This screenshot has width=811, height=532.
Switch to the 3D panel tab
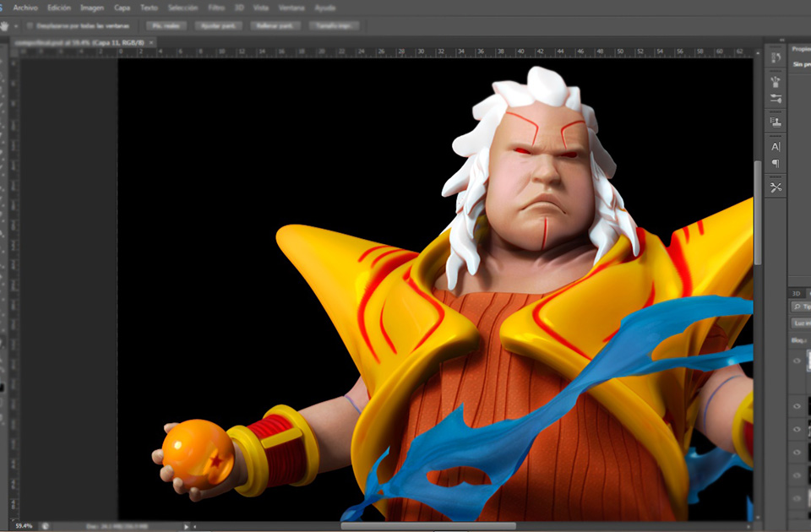point(796,294)
